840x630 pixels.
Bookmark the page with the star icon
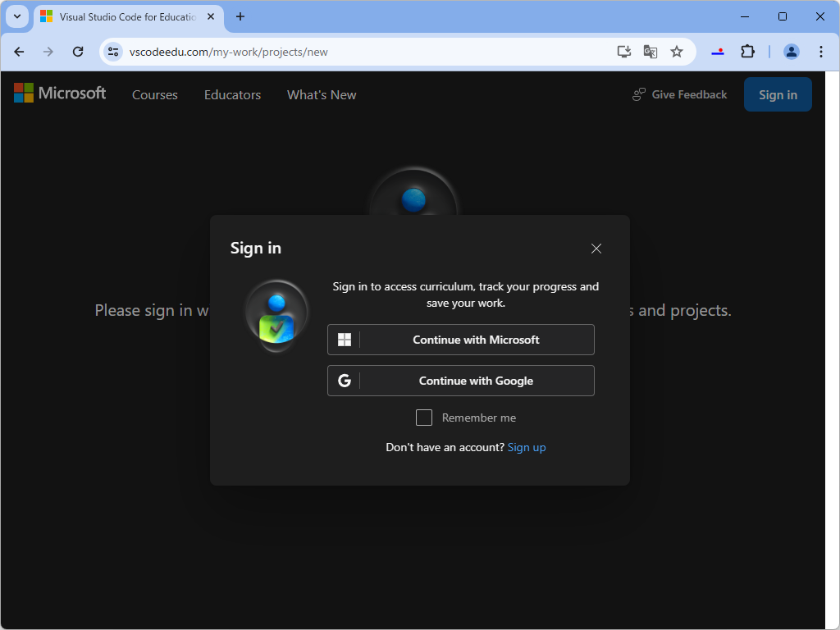677,51
